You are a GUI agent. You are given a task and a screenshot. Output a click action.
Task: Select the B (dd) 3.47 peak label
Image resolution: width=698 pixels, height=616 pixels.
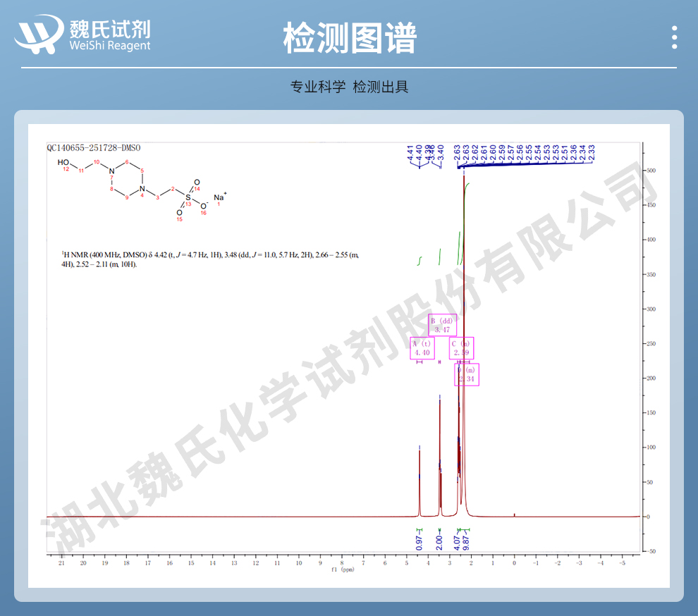click(x=443, y=325)
